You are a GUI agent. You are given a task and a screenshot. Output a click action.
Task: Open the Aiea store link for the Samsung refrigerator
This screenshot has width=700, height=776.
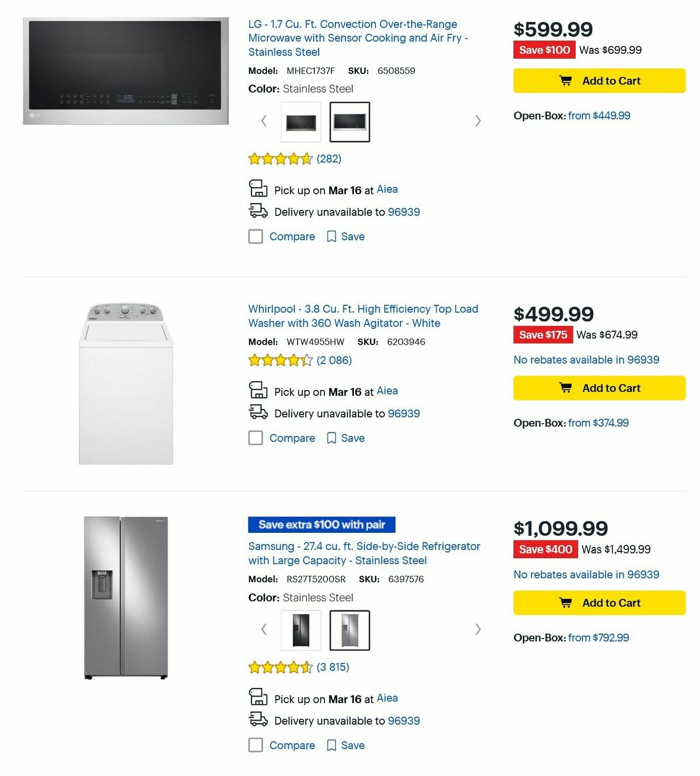tap(387, 698)
